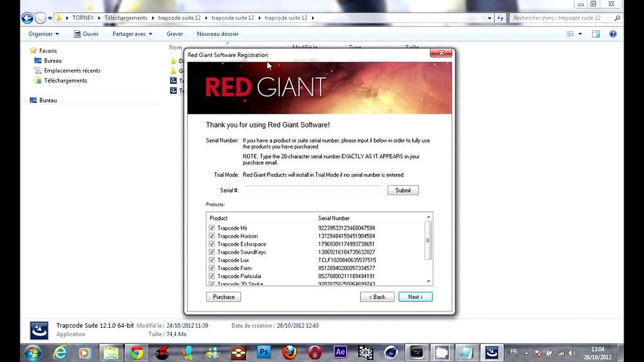Click the Product column header
This screenshot has width=644, height=362.
tap(218, 218)
